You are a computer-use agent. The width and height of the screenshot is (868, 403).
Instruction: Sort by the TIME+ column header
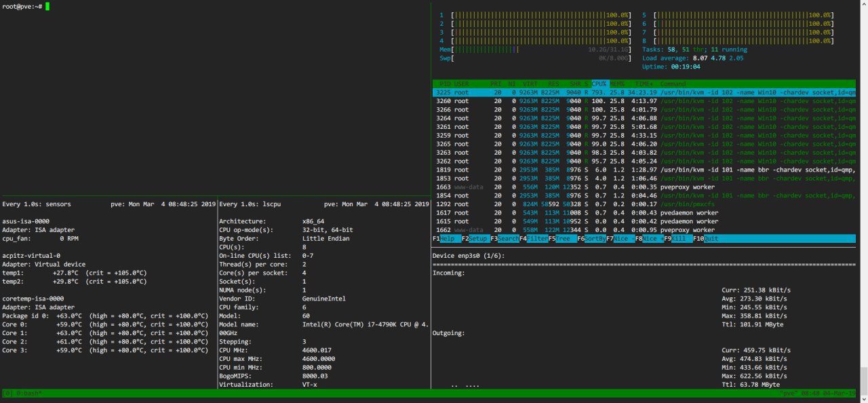[x=643, y=83]
